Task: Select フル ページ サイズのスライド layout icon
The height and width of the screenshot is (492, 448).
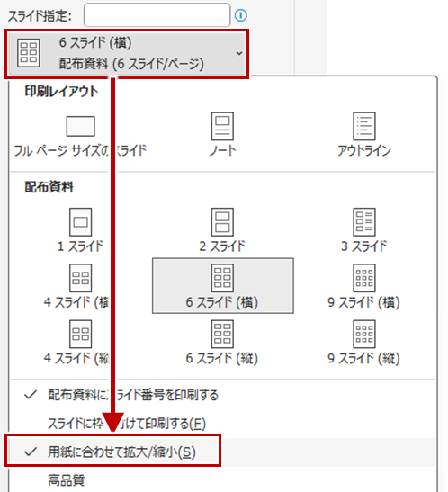Action: coord(80,126)
